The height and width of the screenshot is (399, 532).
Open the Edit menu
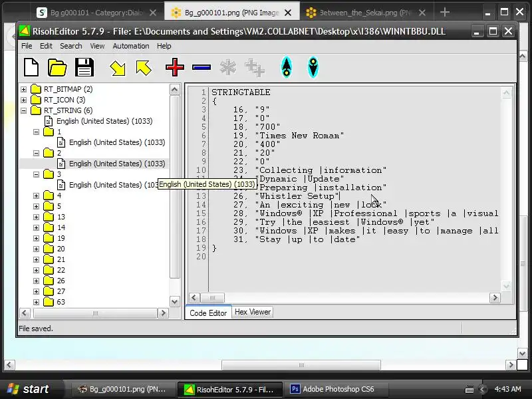[46, 46]
